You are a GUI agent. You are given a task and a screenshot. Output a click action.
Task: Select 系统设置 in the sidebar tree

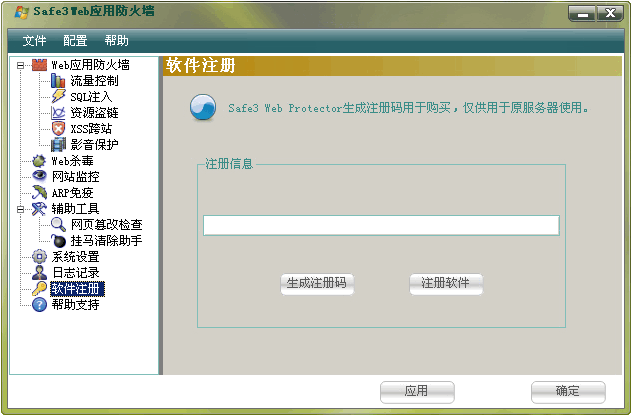(x=75, y=257)
